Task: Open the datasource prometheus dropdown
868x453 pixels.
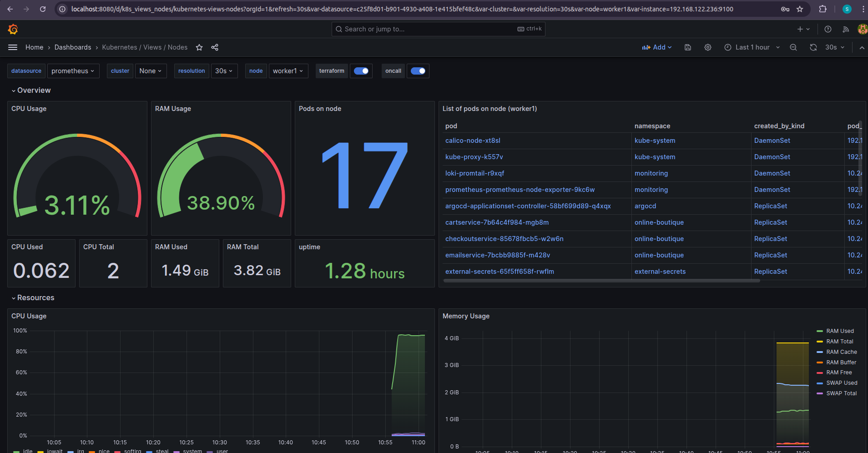Action: [73, 71]
